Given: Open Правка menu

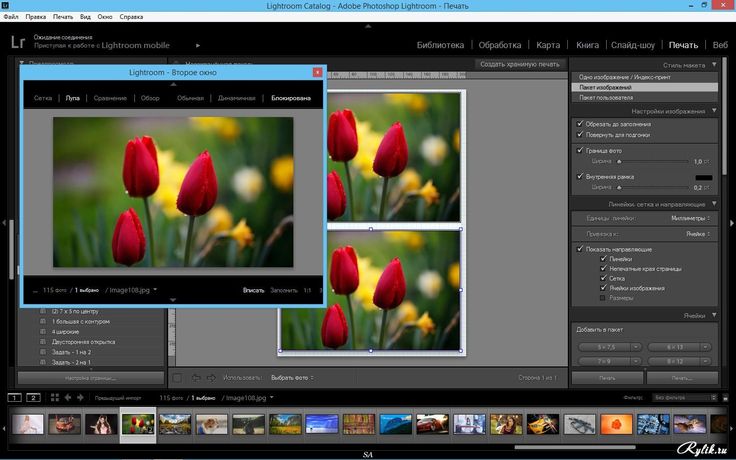Looking at the screenshot, I should pyautogui.click(x=36, y=16).
